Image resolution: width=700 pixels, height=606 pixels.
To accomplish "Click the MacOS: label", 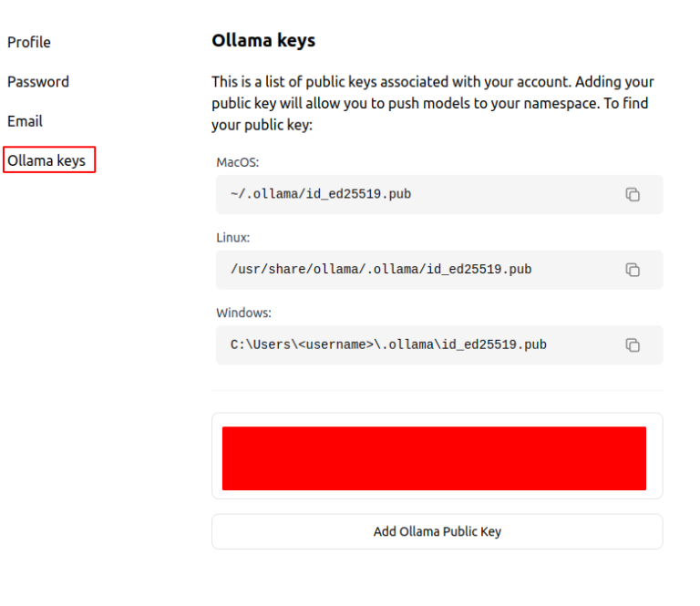I will tap(238, 162).
